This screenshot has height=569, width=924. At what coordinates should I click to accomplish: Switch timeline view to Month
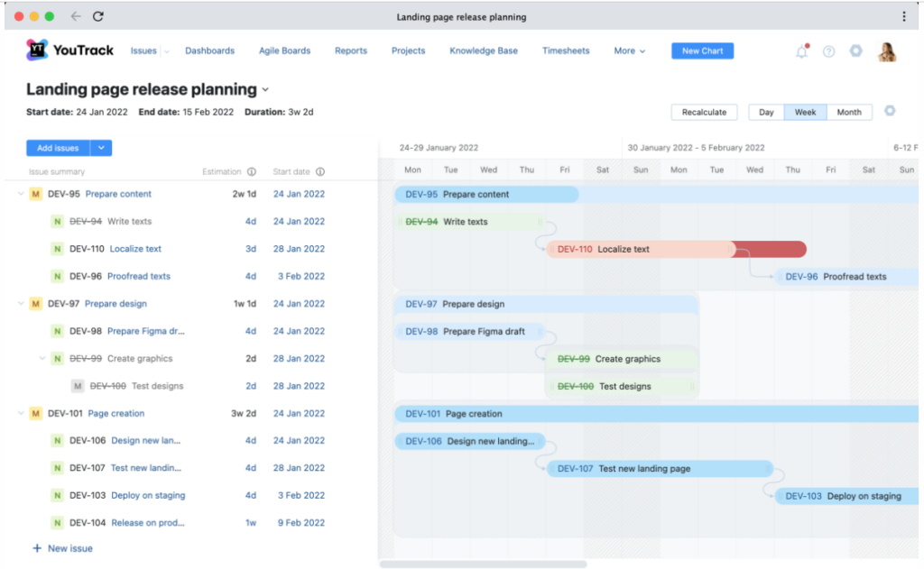[x=848, y=112]
